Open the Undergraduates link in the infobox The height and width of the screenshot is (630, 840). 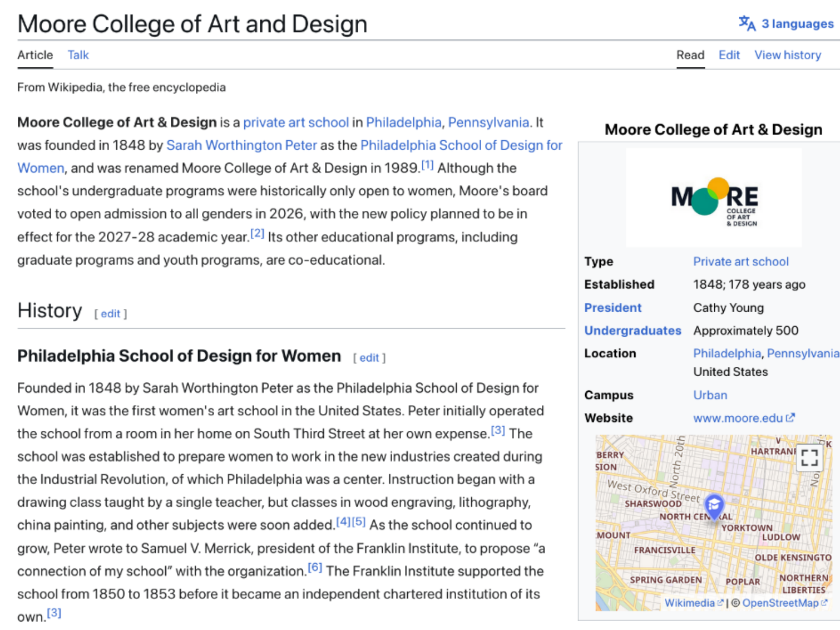click(x=633, y=331)
